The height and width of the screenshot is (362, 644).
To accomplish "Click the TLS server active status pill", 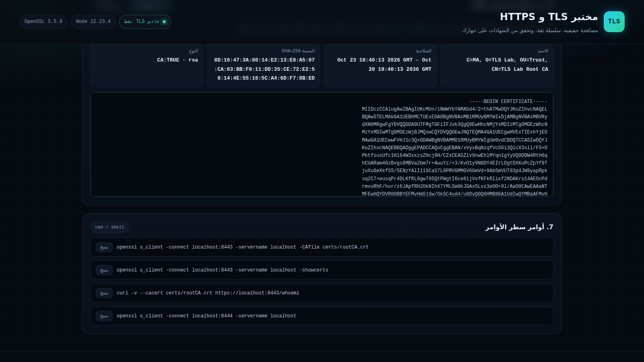I will tap(145, 22).
